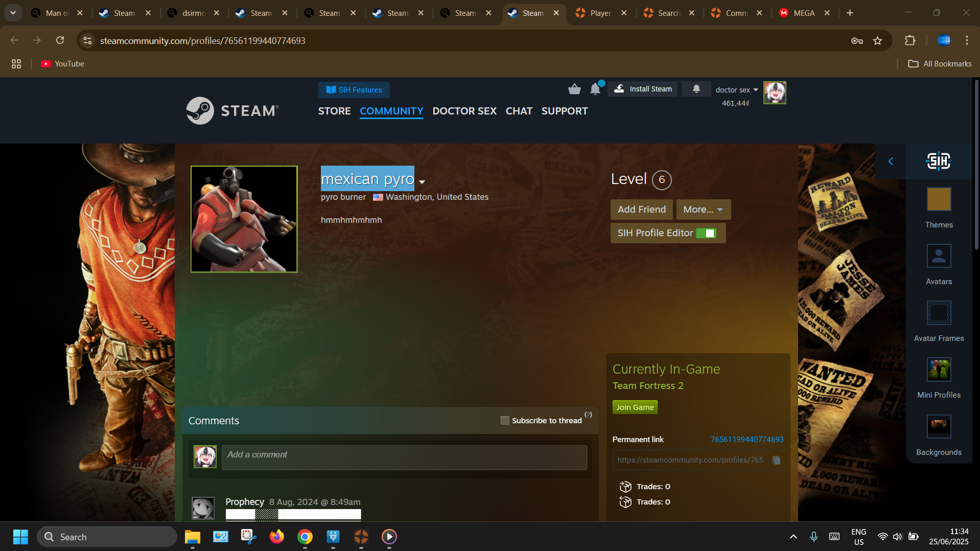This screenshot has height=551, width=980.
Task: Open the 76561199440774693 permanent link
Action: click(x=746, y=440)
